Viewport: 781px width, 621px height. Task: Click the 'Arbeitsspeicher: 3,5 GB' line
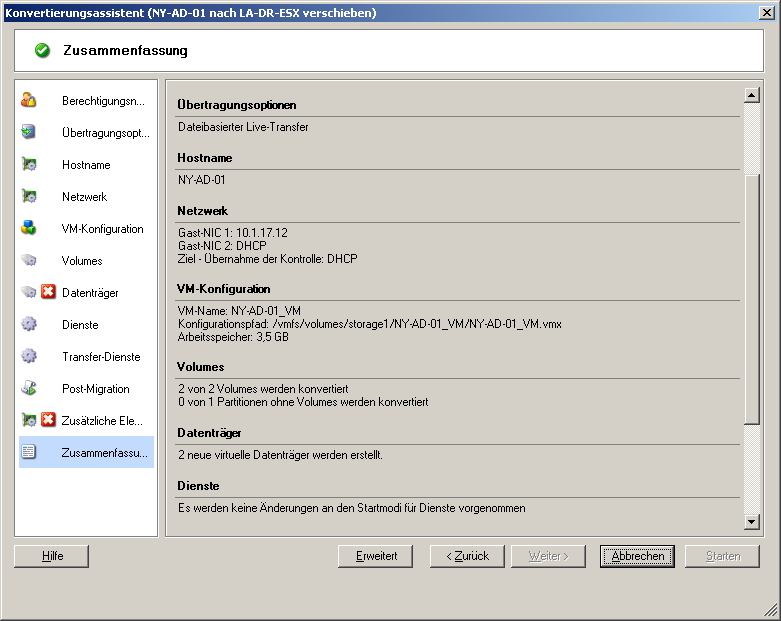pyautogui.click(x=233, y=337)
